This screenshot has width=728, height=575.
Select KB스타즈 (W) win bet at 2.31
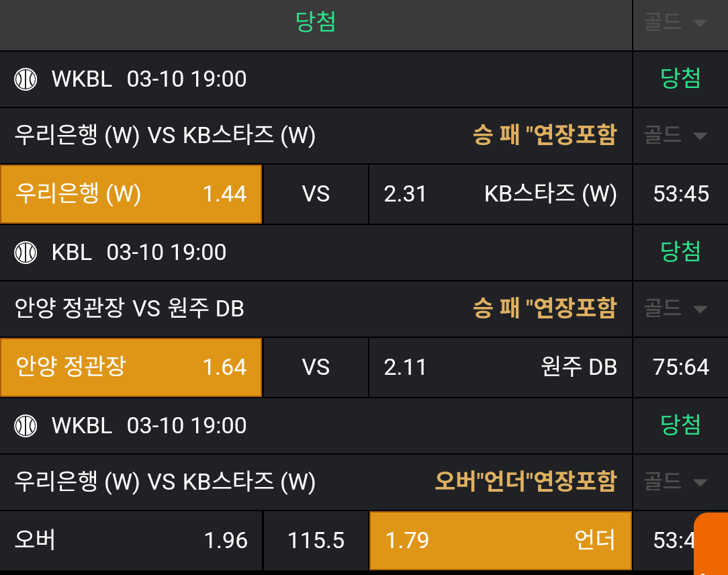click(x=500, y=194)
